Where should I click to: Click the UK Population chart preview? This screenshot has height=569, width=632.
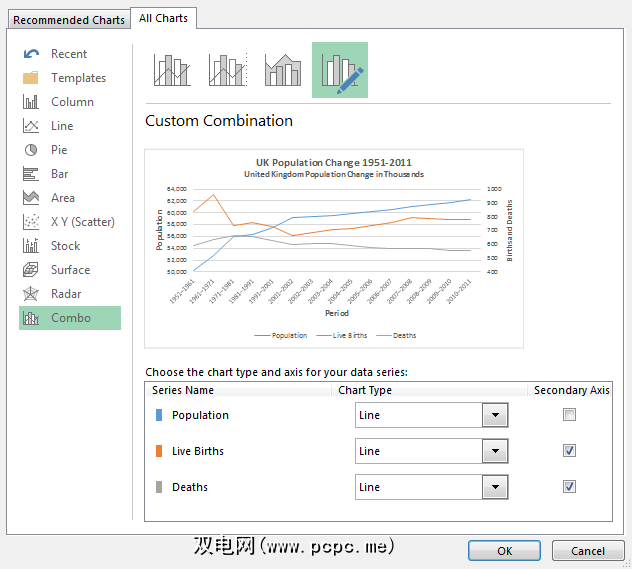coord(334,248)
